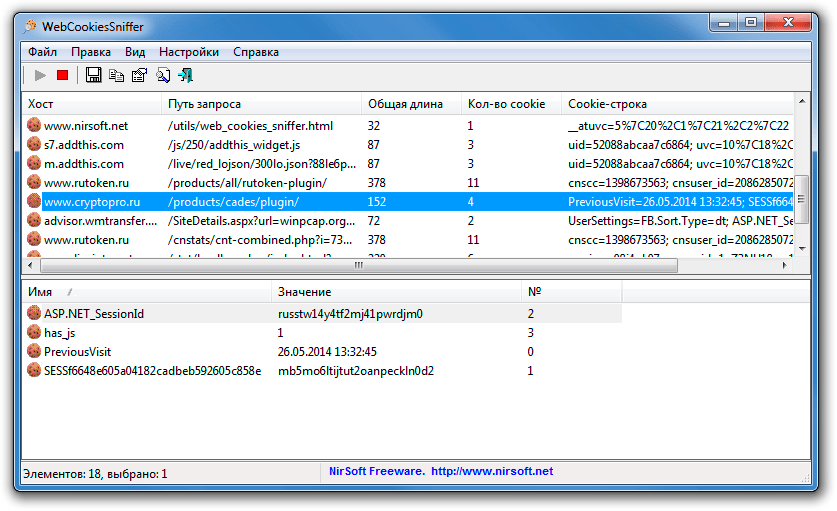
Task: Click value 26.05.2014 13:32:45 in lower pane
Action: click(327, 351)
